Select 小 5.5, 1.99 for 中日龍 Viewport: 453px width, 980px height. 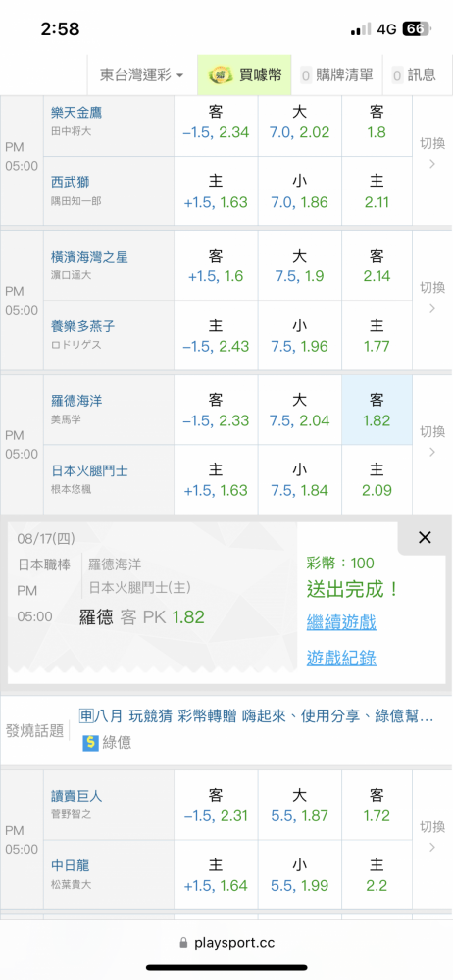(299, 874)
